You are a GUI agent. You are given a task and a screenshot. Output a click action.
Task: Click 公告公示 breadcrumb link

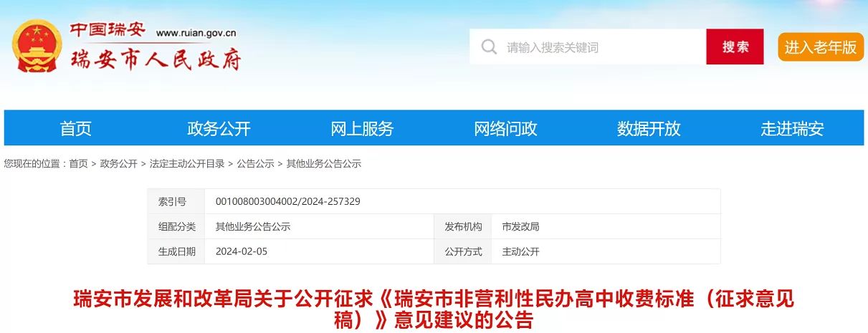[x=256, y=164]
